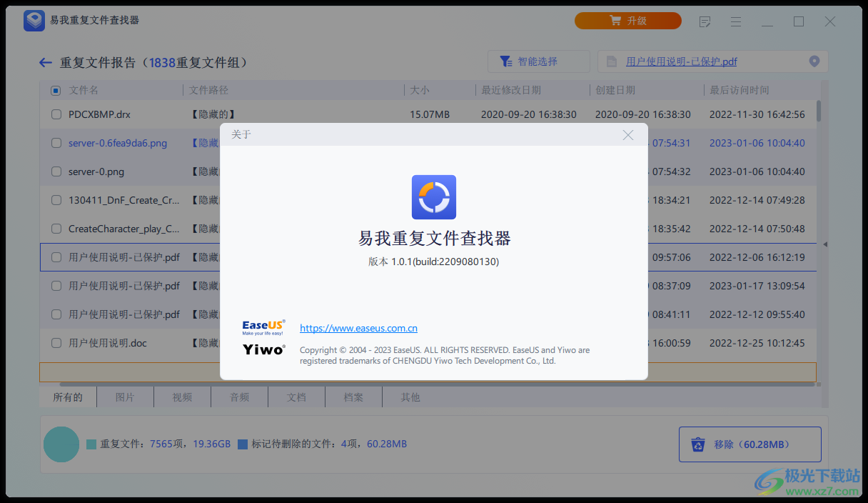Switch to the 档案 (Archives) tab
The width and height of the screenshot is (868, 503).
click(353, 397)
